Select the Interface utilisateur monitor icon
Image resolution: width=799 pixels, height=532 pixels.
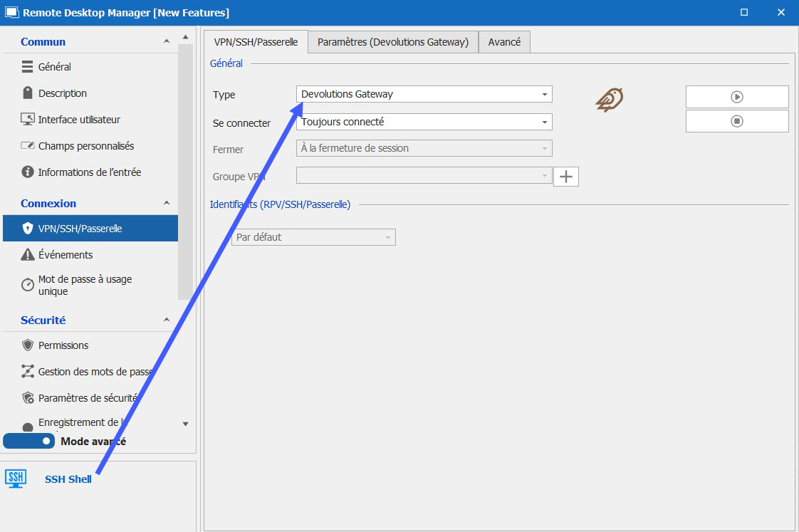[x=28, y=120]
